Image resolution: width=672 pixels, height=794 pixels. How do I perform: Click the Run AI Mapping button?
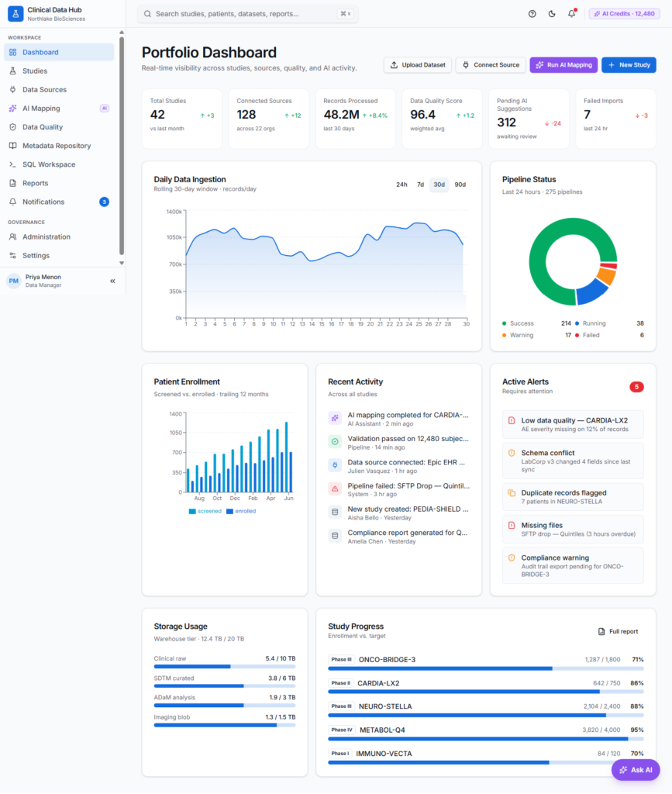point(563,65)
